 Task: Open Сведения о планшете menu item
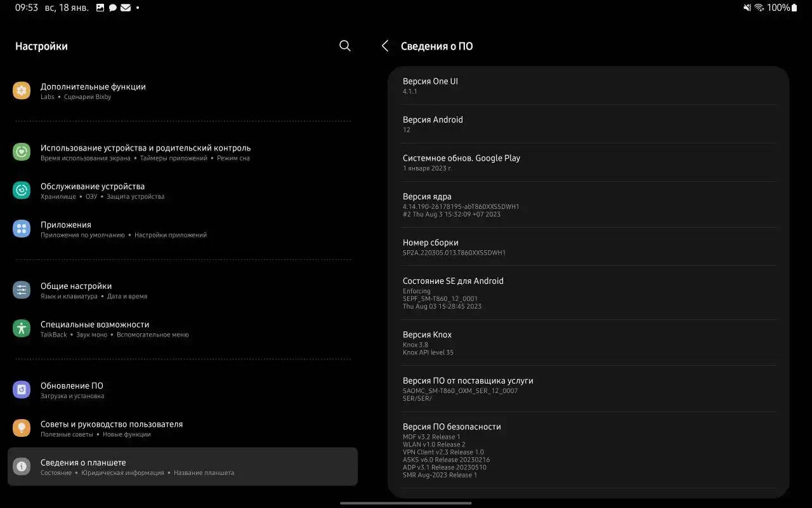(x=183, y=467)
